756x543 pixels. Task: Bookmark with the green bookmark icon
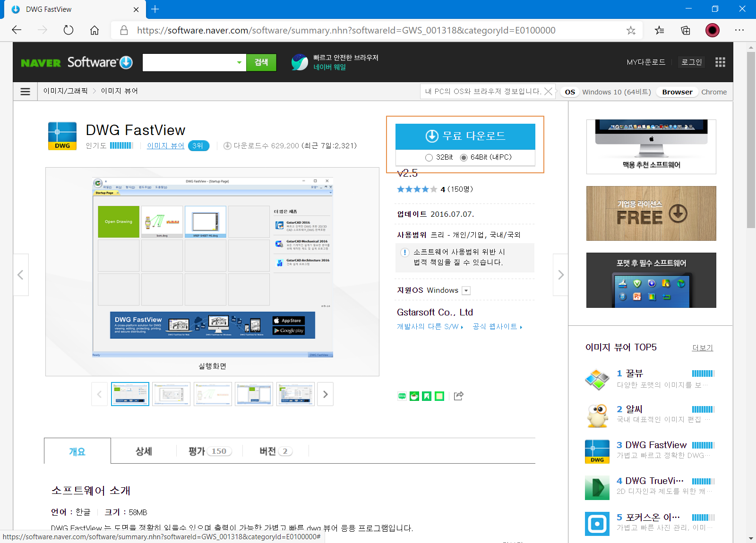tap(427, 396)
